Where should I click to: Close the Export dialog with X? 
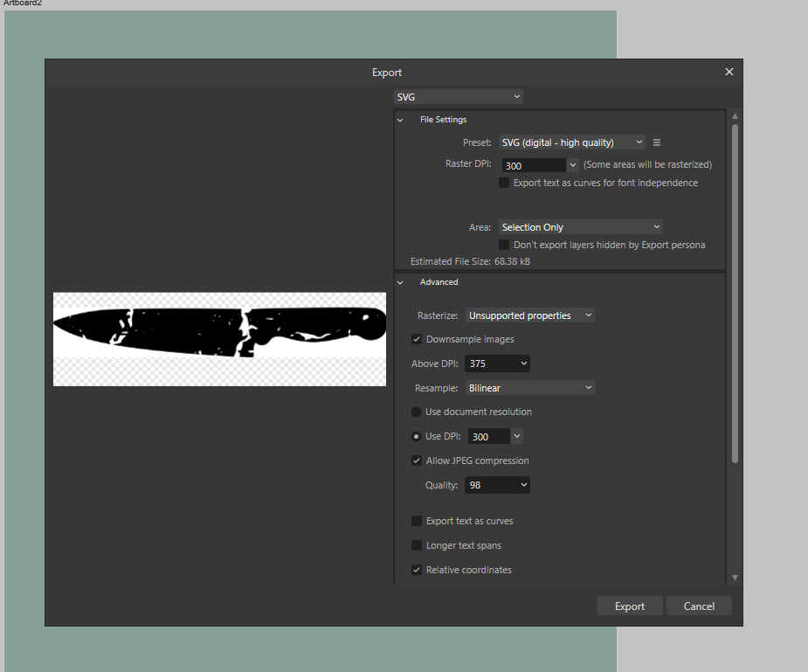click(729, 72)
